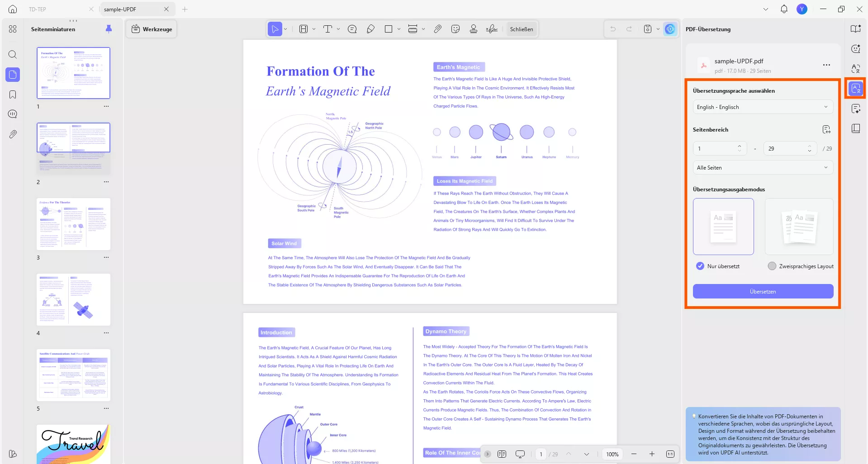Open options menu for sample-UPDF.pdf

coord(826,65)
